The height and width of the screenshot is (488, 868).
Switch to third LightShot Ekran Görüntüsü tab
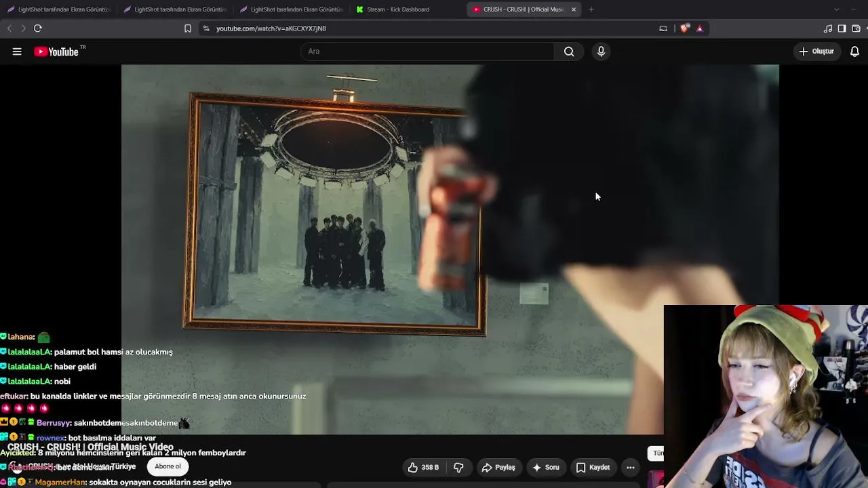291,9
